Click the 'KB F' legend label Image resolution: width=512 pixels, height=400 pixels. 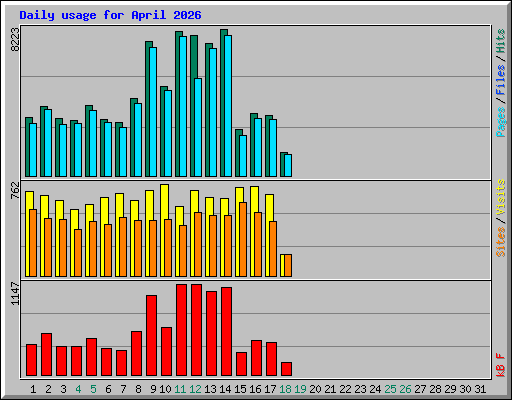(501, 365)
